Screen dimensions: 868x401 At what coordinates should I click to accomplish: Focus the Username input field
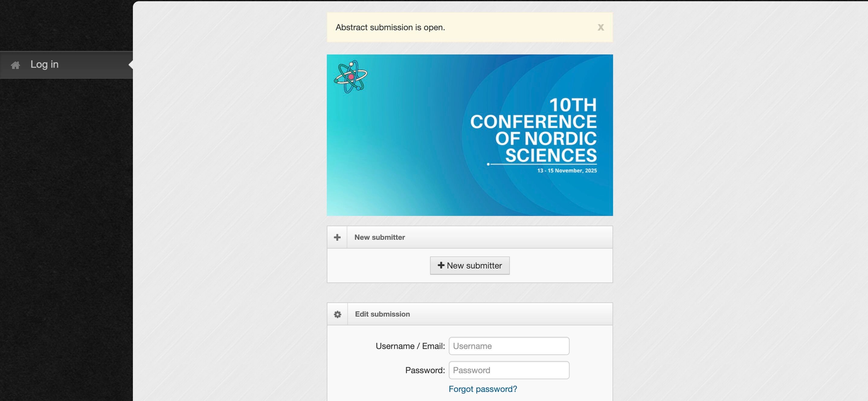(509, 346)
